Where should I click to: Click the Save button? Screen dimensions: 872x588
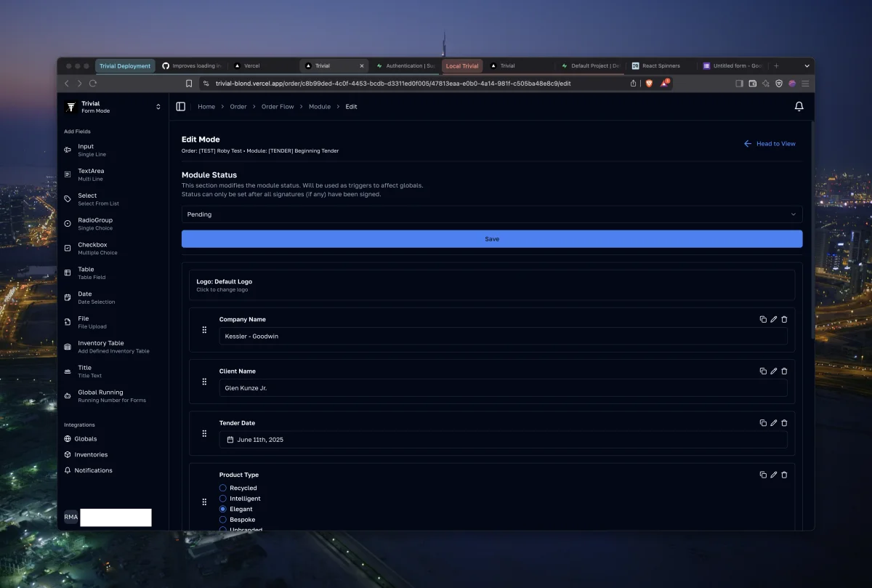pyautogui.click(x=491, y=238)
